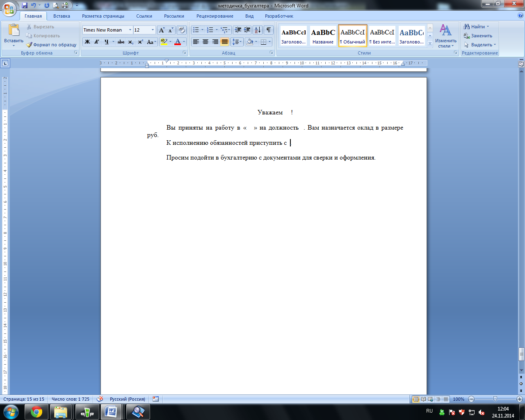Justify text alignment

coord(225,42)
